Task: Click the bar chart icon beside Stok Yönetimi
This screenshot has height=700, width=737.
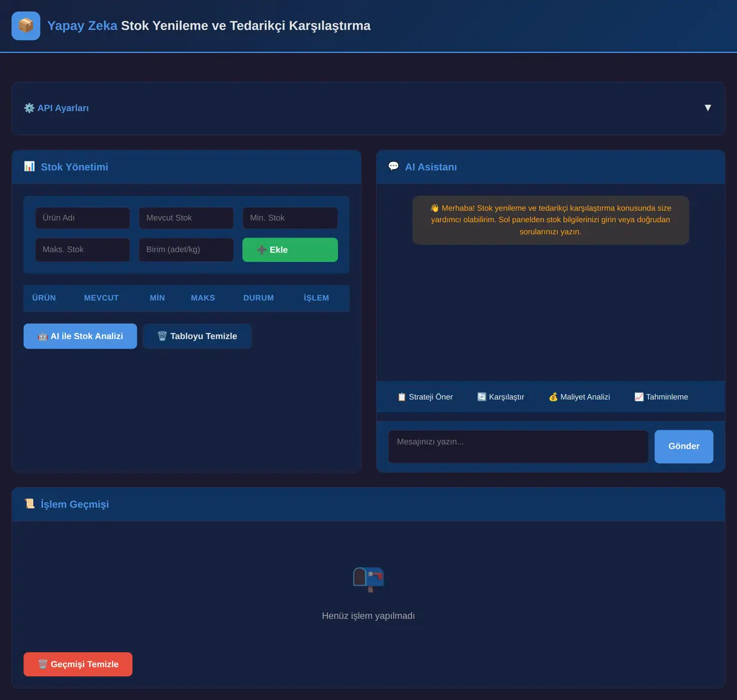Action: tap(29, 166)
